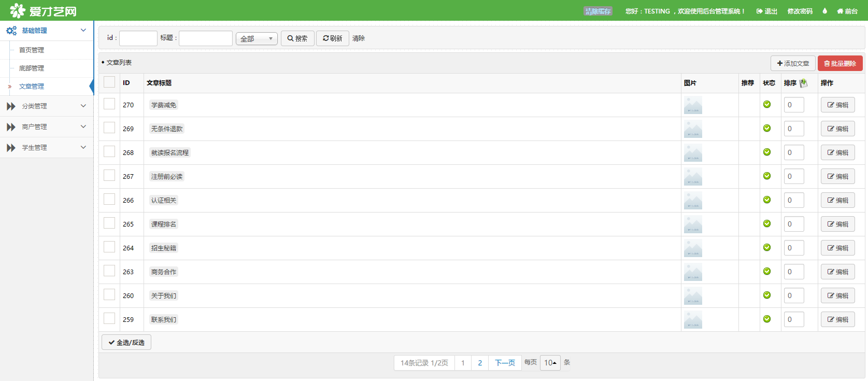The height and width of the screenshot is (381, 868).
Task: Tick the checkbox for article 264
Action: tap(109, 247)
